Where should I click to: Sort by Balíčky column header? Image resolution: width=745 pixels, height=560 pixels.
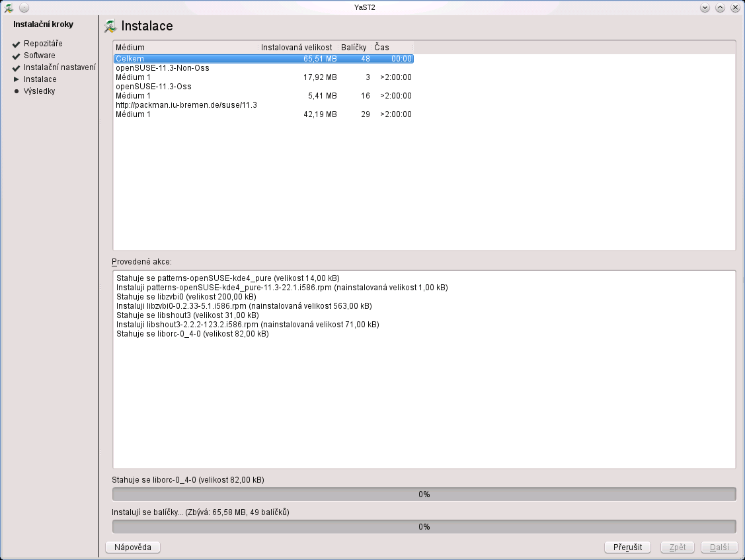356,48
